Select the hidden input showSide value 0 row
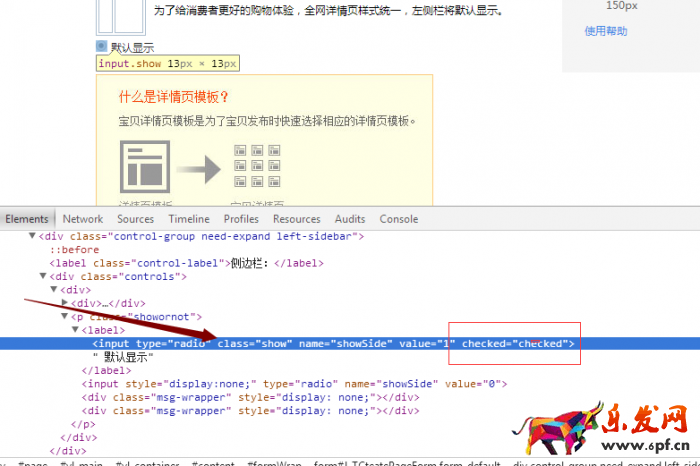Screen dimensions: 700x466 click(294, 384)
